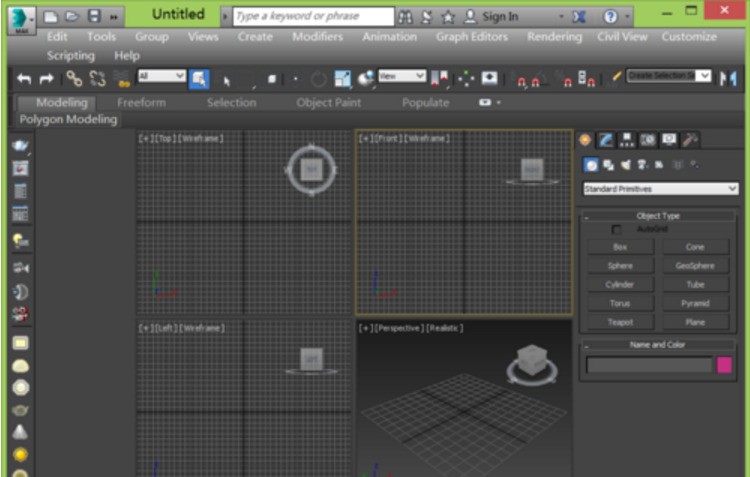This screenshot has height=477, width=750.
Task: Click the Teapot primitive button
Action: click(620, 322)
